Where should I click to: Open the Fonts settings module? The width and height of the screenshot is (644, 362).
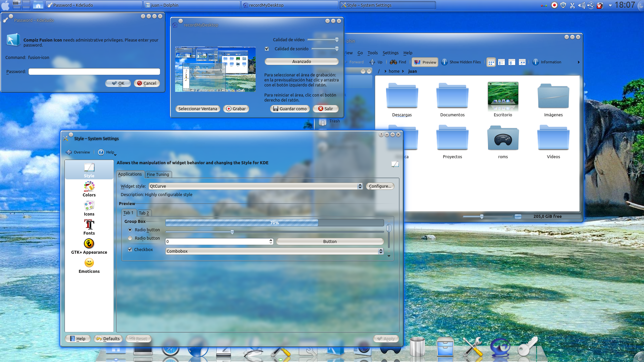click(x=89, y=227)
